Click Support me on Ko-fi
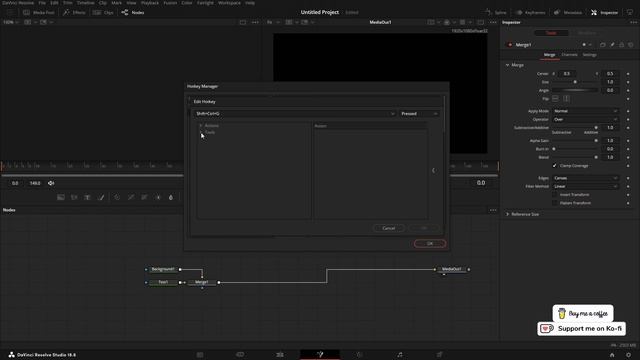The height and width of the screenshot is (360, 640). tap(582, 329)
